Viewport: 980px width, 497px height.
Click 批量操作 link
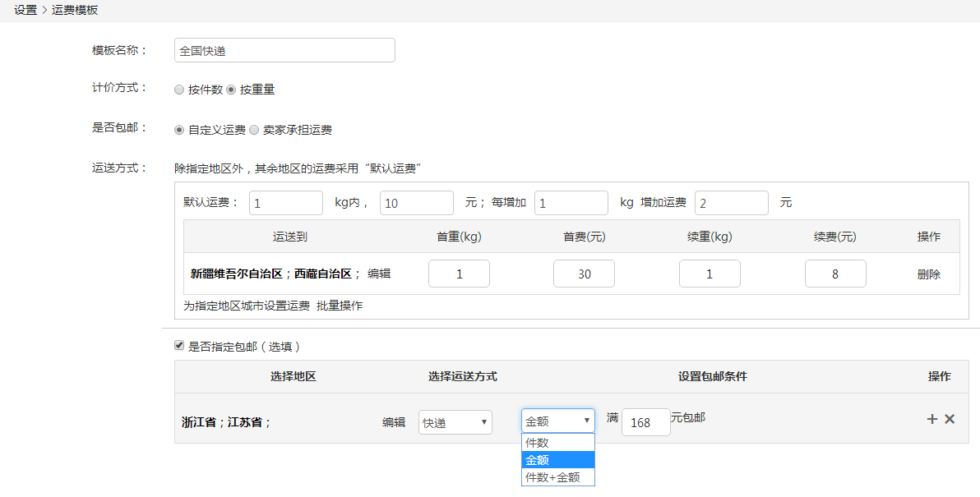tap(340, 306)
